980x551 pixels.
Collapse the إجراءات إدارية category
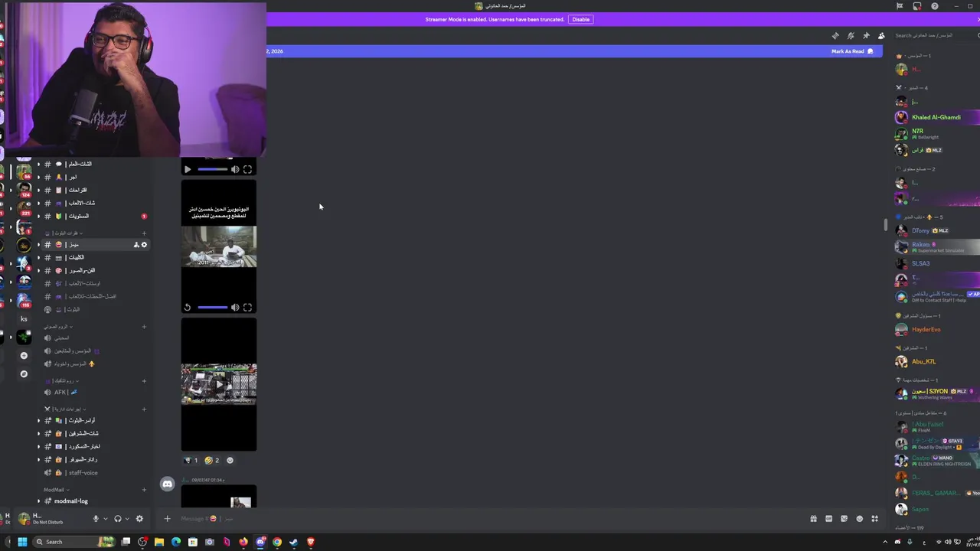click(67, 409)
